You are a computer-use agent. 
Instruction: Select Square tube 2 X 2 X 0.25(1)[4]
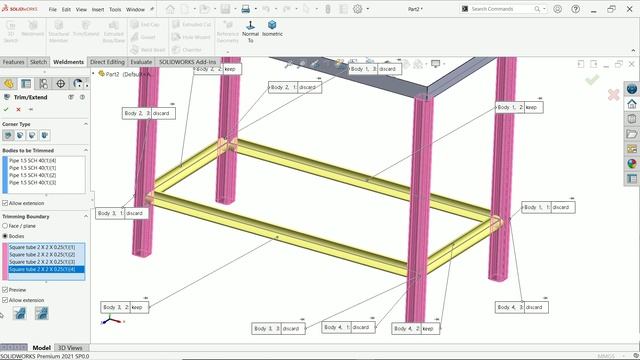click(x=47, y=269)
